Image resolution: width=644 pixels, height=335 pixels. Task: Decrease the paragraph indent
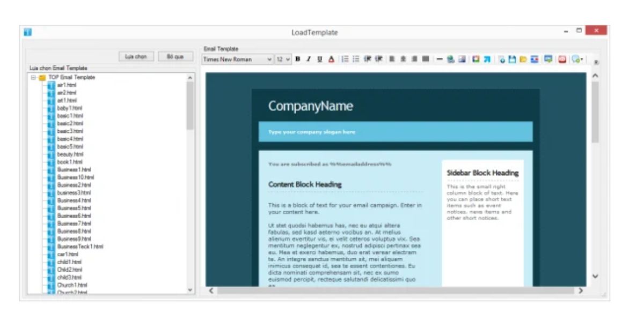368,59
